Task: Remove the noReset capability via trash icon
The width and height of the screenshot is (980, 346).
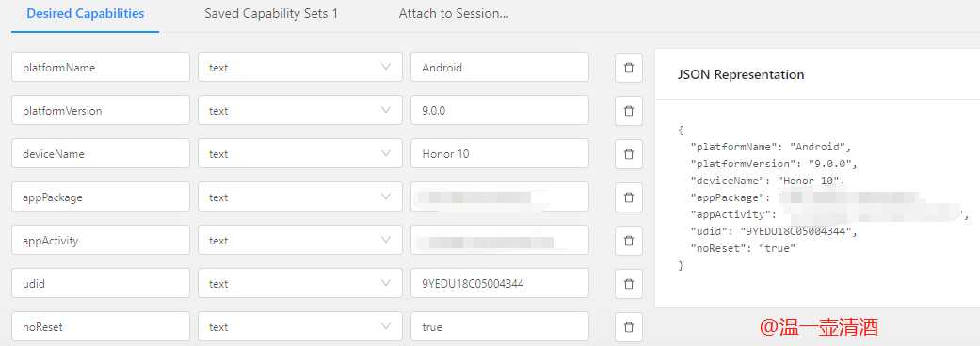Action: [629, 326]
